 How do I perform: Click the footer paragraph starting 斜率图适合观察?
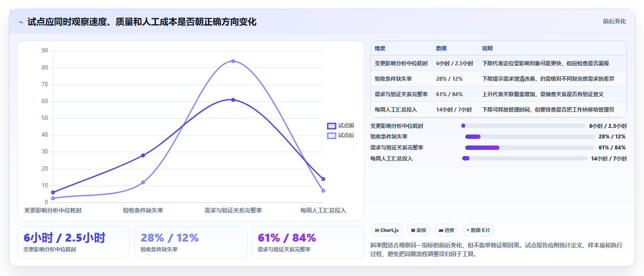[x=496, y=250]
